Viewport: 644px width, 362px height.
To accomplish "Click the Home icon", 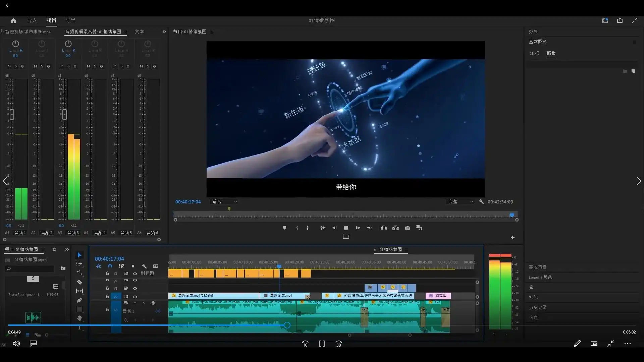I will click(x=13, y=20).
